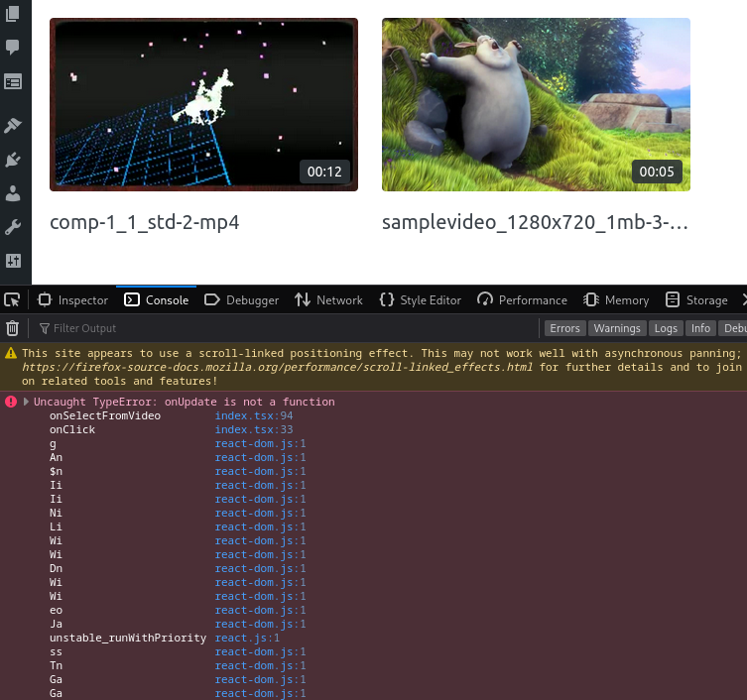Open the plugins plug icon in sidebar

pyautogui.click(x=12, y=160)
